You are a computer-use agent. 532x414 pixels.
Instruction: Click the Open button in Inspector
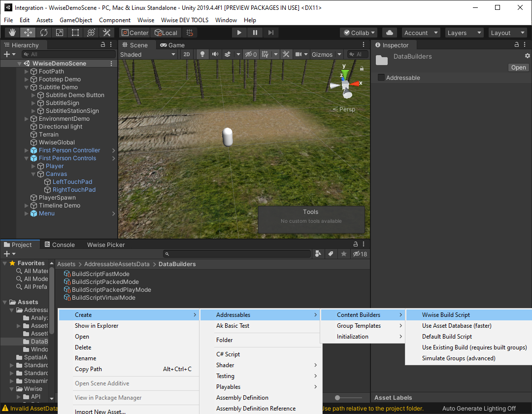(518, 68)
